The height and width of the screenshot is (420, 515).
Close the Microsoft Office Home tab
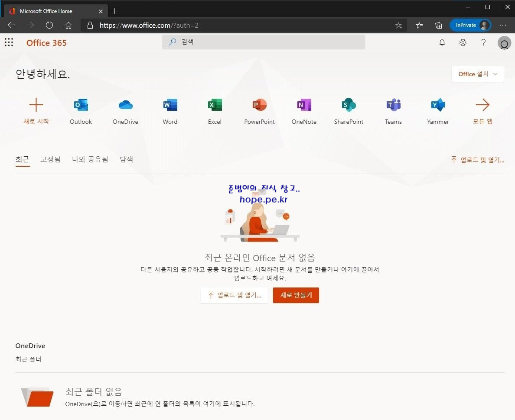pos(101,11)
